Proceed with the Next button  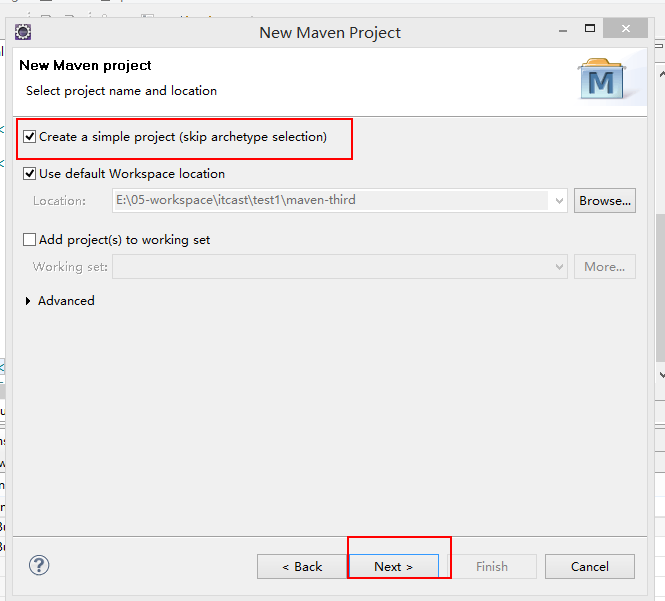click(393, 567)
